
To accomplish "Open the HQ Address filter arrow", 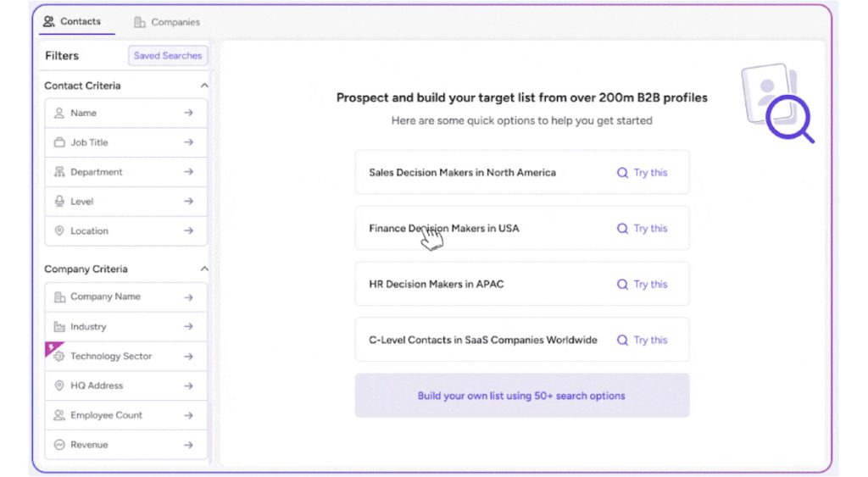I will 189,385.
